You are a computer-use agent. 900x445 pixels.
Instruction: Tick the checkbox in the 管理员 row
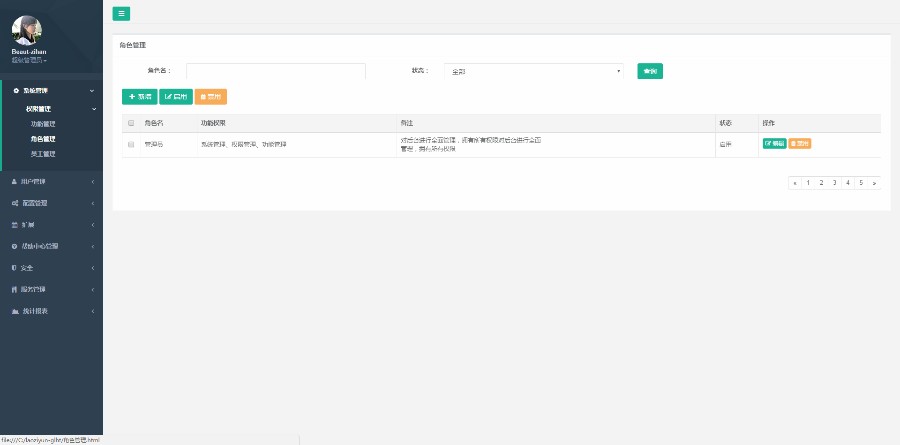[131, 145]
